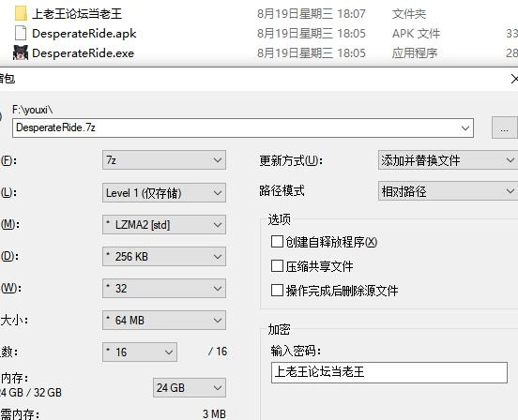The width and height of the screenshot is (518, 420).
Task: Open the 路径模式 相对路径 dropdown
Action: coord(448,190)
